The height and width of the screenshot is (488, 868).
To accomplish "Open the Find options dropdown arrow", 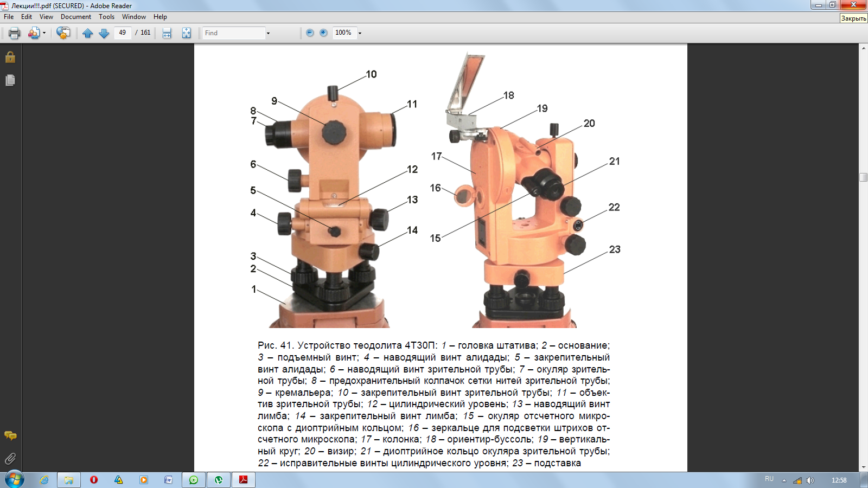I will (268, 33).
